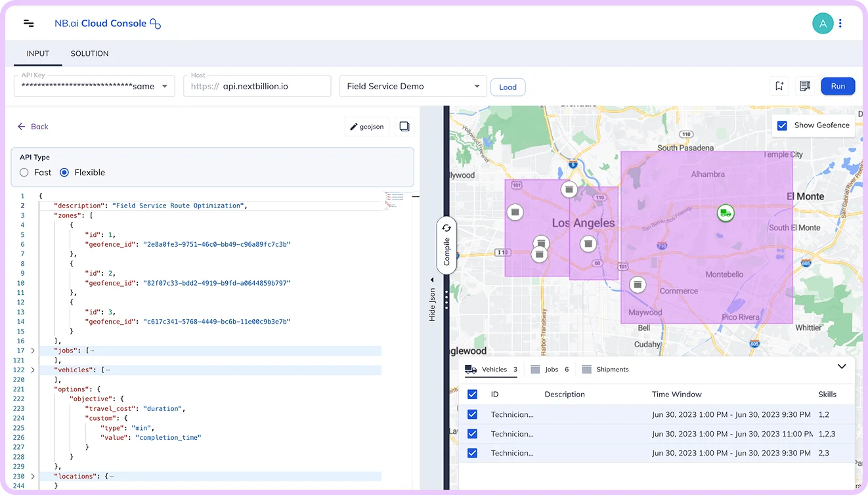Select the green truck vehicle marker on map

725,213
